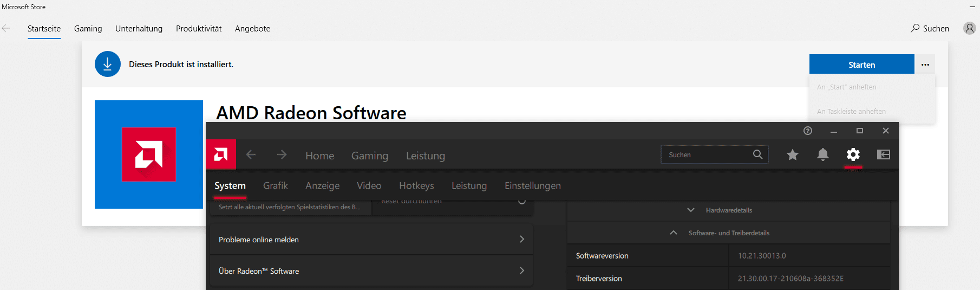
Task: Collapse Software- und Treiberdetails section
Action: point(729,233)
